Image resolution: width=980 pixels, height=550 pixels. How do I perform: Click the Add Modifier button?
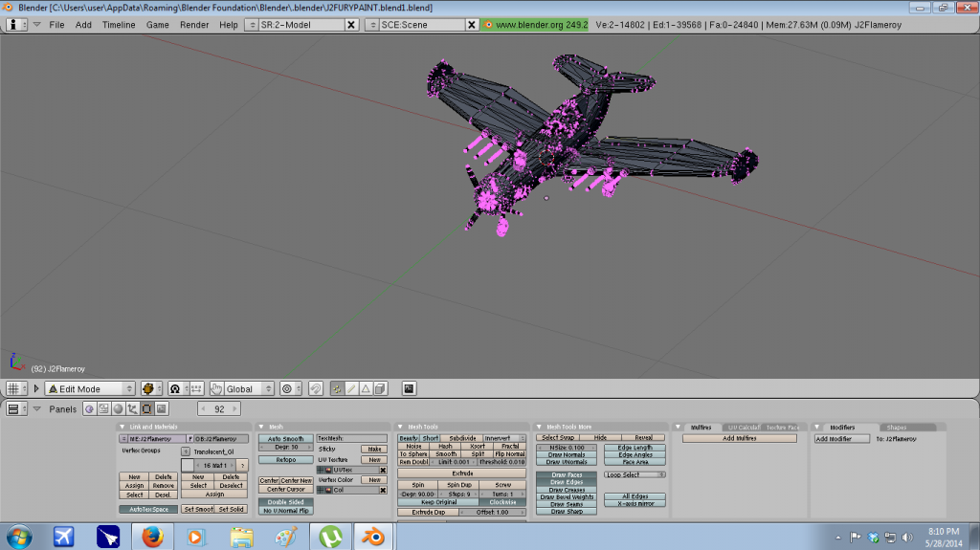(x=842, y=439)
